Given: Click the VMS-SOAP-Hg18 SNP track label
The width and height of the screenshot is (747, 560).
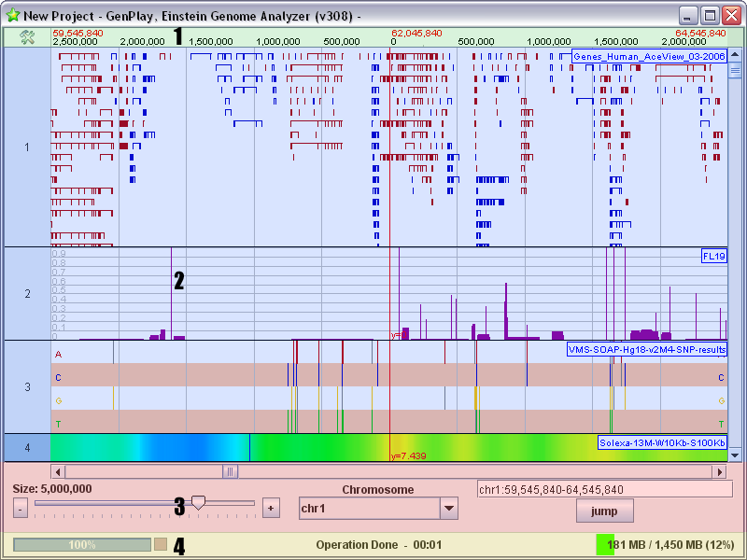Looking at the screenshot, I should pos(646,349).
